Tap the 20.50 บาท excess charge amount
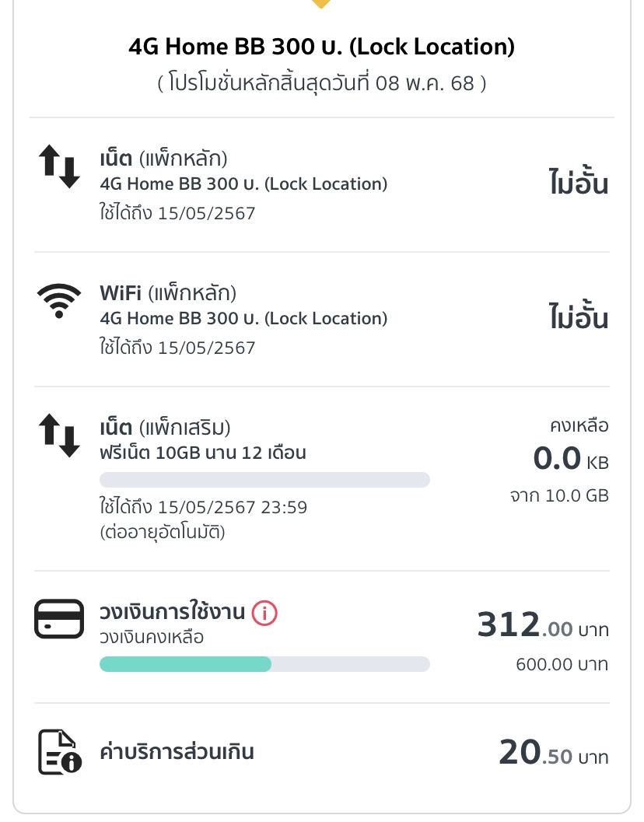This screenshot has width=644, height=822. (554, 753)
